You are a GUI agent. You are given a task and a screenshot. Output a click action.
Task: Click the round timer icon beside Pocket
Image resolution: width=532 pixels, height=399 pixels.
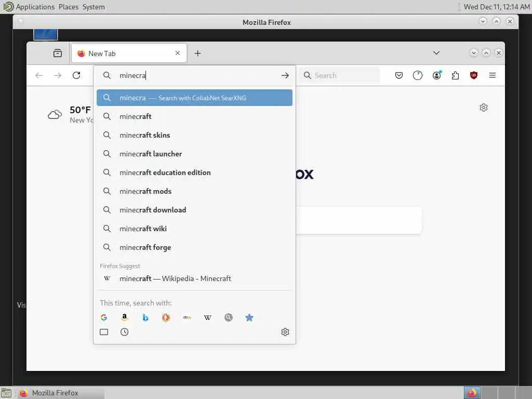tap(418, 75)
